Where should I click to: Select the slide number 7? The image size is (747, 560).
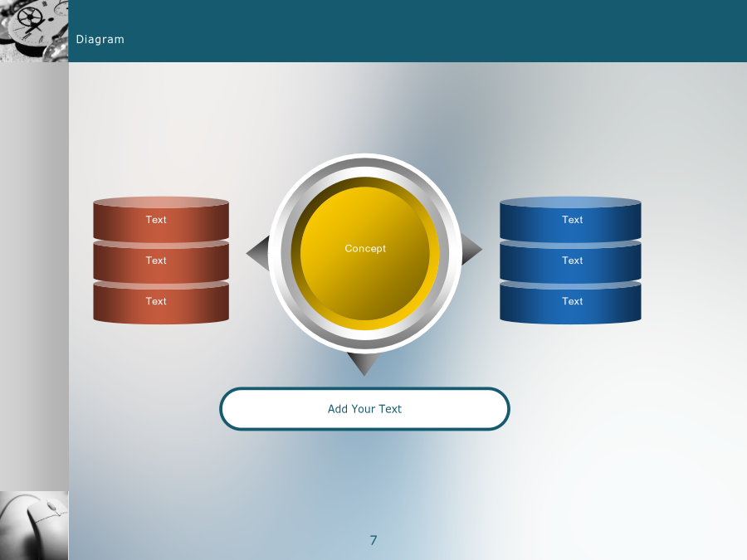[373, 540]
